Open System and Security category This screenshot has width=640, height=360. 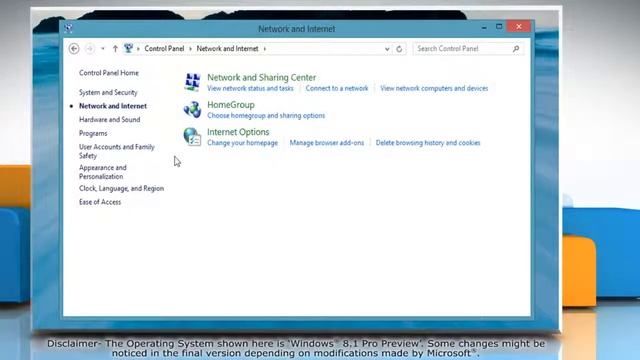coord(108,92)
